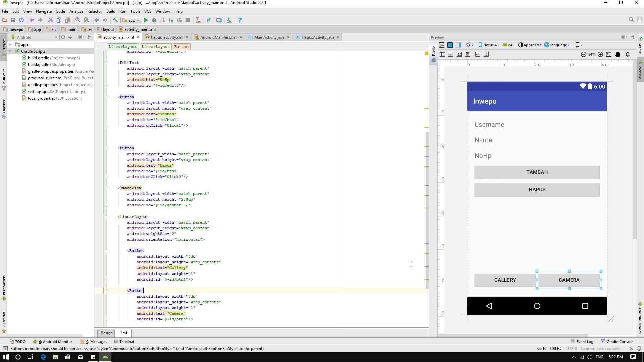Click the Sync project toolbar icon
644x362 pixels.
click(208, 20)
